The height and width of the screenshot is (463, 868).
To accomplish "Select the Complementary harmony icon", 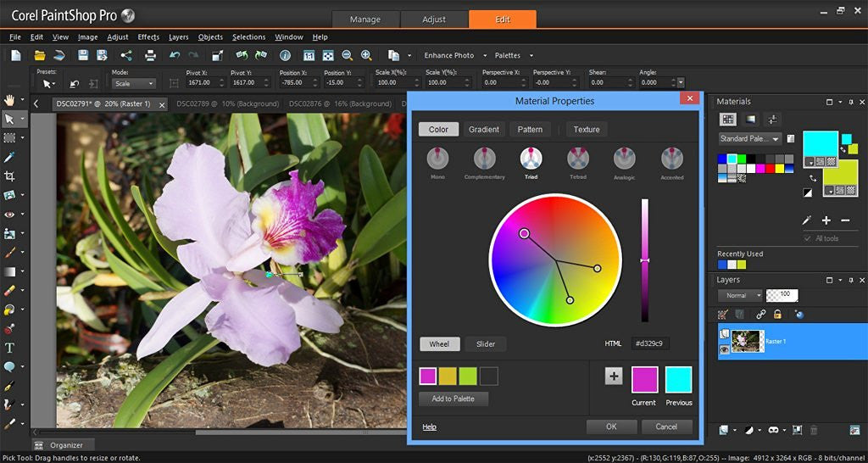I will coord(484,159).
